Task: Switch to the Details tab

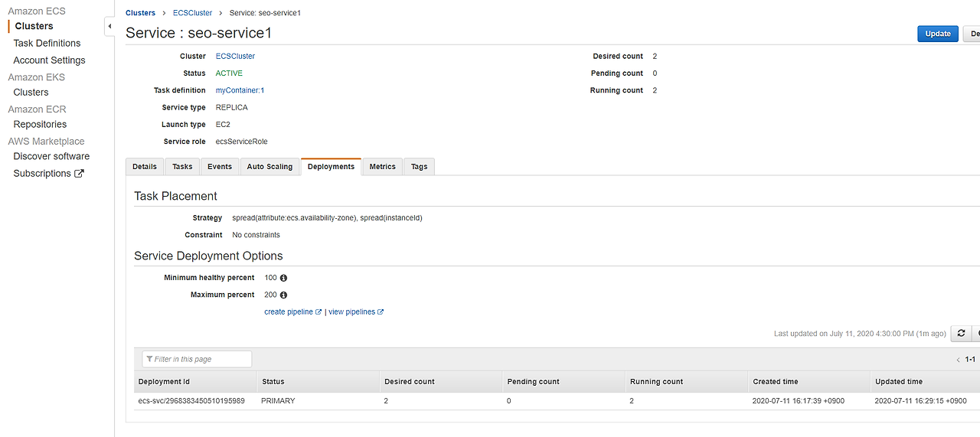Action: tap(145, 167)
